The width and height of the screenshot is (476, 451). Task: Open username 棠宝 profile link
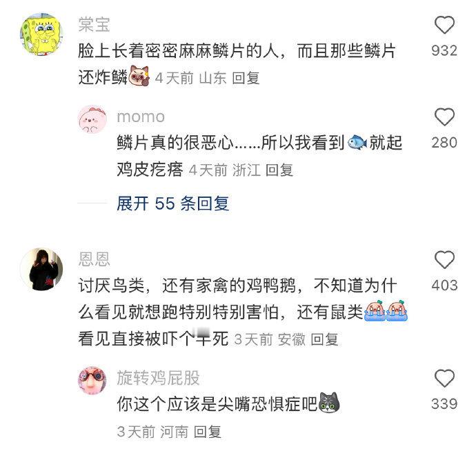(94, 24)
